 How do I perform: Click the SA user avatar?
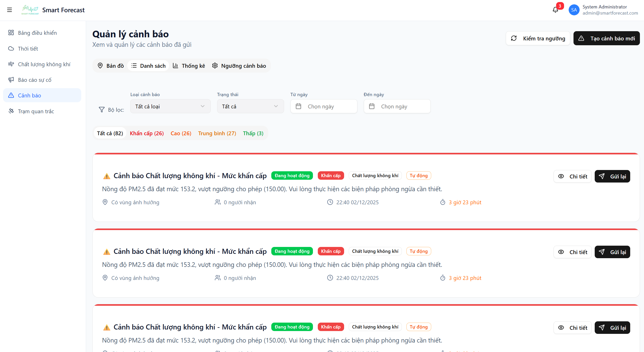click(x=574, y=10)
